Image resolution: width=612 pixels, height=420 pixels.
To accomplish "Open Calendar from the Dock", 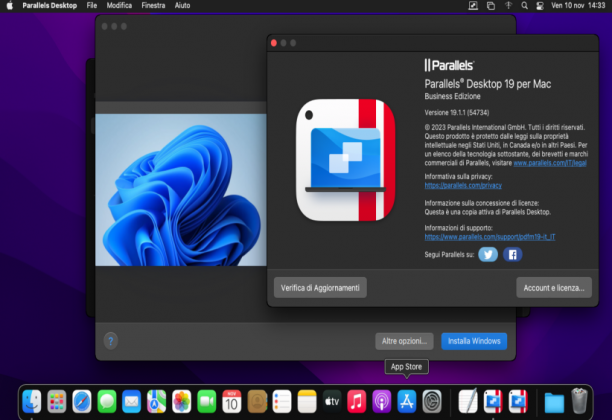I will pos(231,401).
